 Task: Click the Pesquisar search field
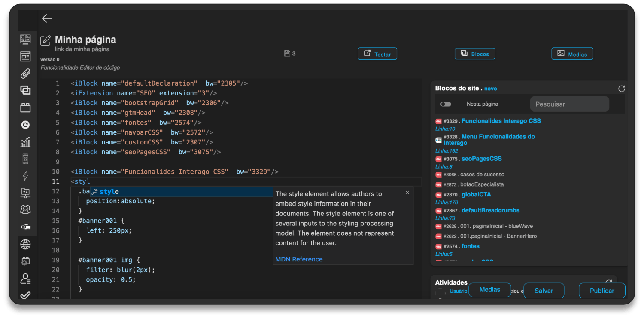pos(570,104)
